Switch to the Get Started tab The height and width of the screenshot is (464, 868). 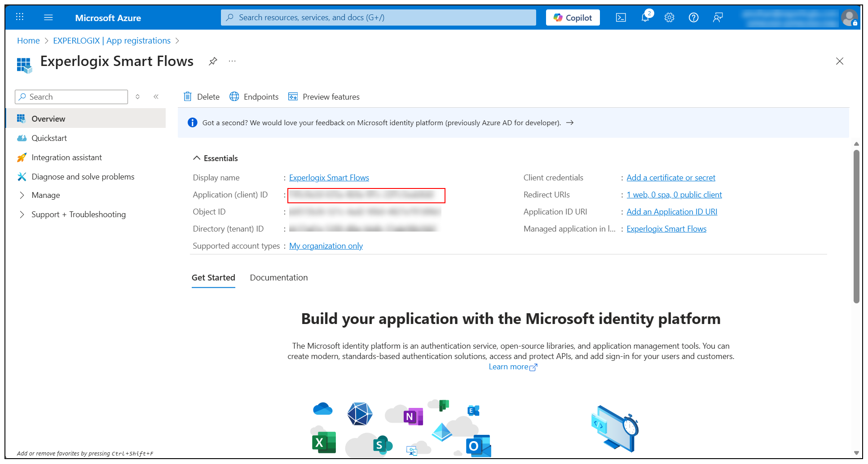click(x=213, y=277)
